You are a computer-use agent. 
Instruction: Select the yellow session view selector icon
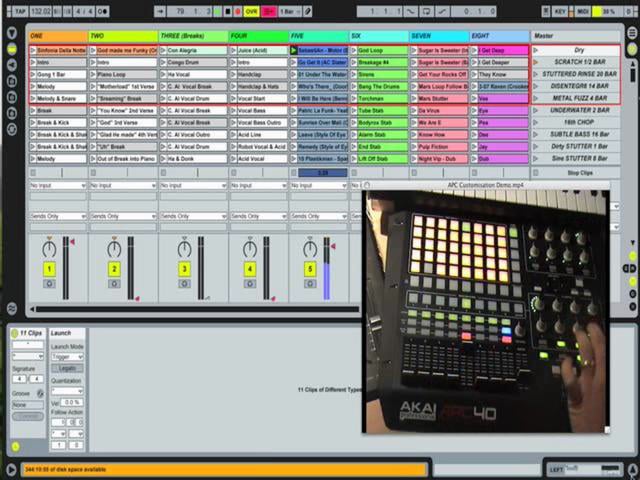click(x=632, y=49)
